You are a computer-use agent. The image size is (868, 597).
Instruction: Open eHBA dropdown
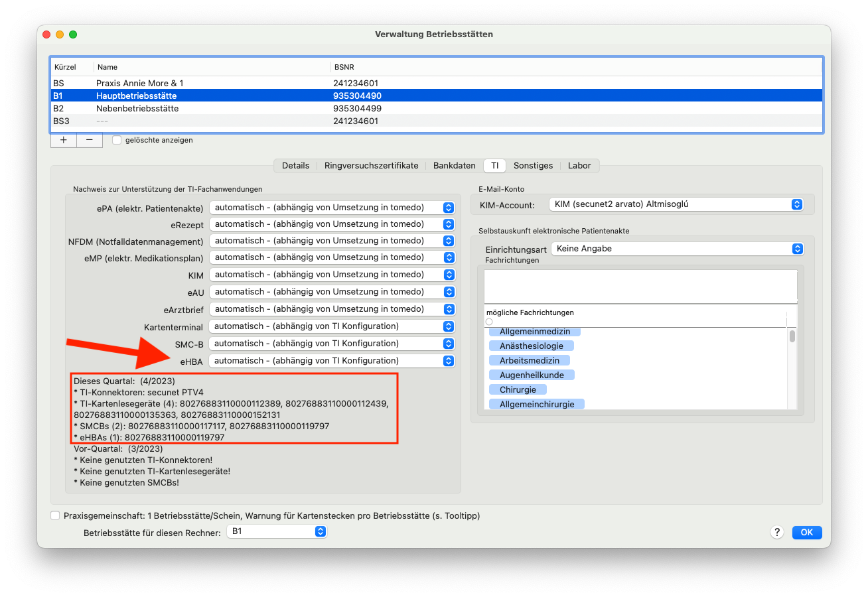[332, 361]
